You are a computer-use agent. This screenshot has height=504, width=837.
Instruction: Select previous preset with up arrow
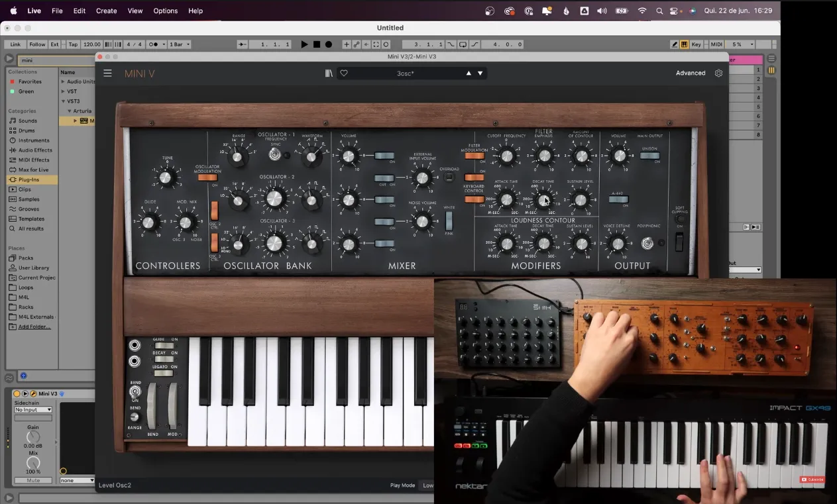469,74
